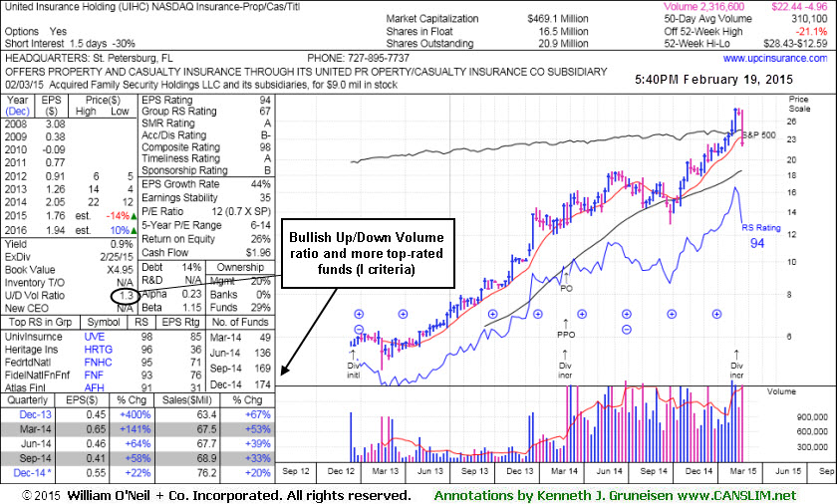Click the Funds 29% ownership value
The width and height of the screenshot is (837, 504).
[x=260, y=308]
